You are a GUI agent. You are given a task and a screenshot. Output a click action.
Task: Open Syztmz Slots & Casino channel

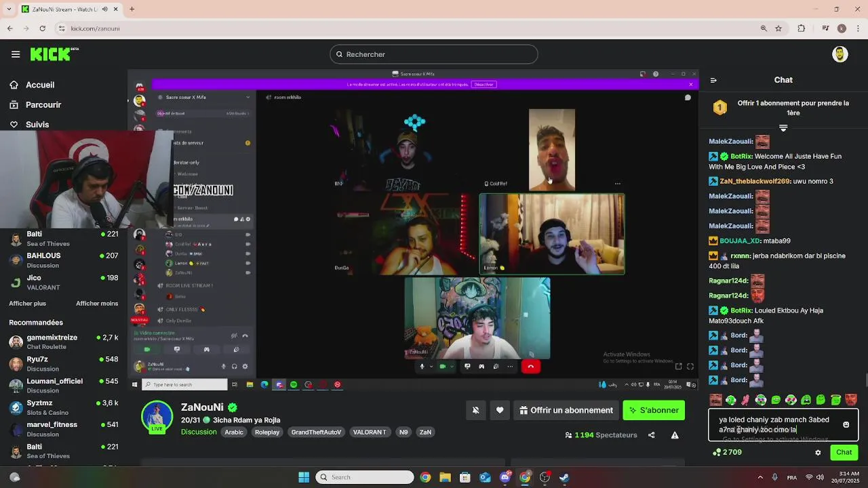pyautogui.click(x=64, y=407)
